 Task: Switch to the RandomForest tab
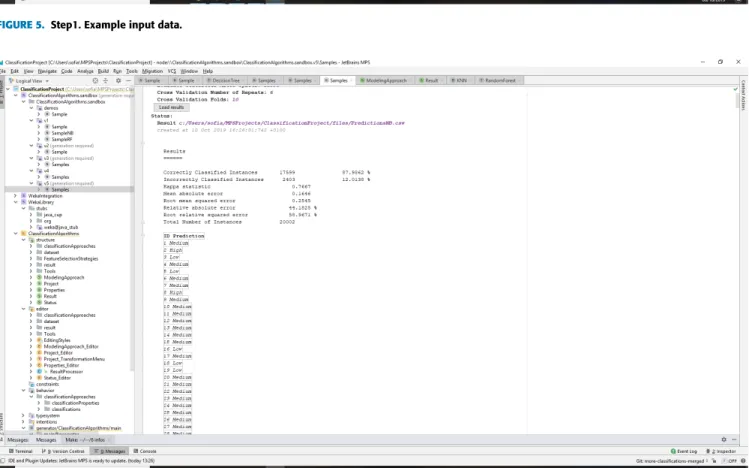498,80
